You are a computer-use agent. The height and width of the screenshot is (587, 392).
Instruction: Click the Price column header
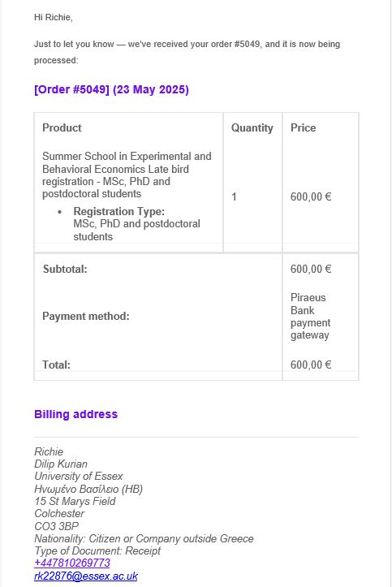(x=304, y=127)
